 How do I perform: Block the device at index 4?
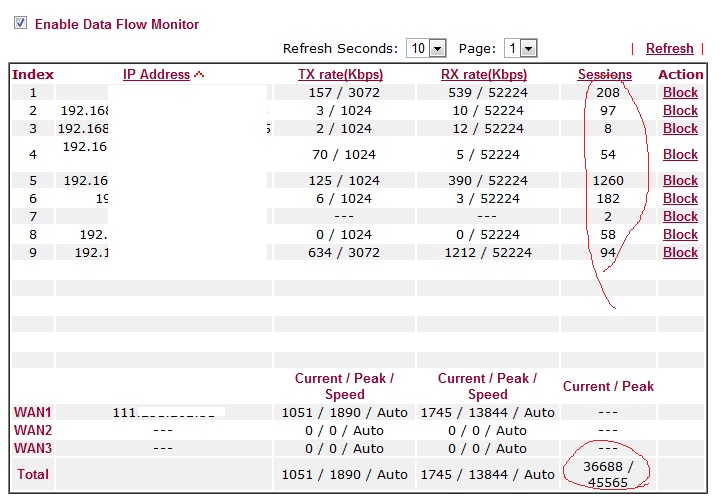[680, 154]
